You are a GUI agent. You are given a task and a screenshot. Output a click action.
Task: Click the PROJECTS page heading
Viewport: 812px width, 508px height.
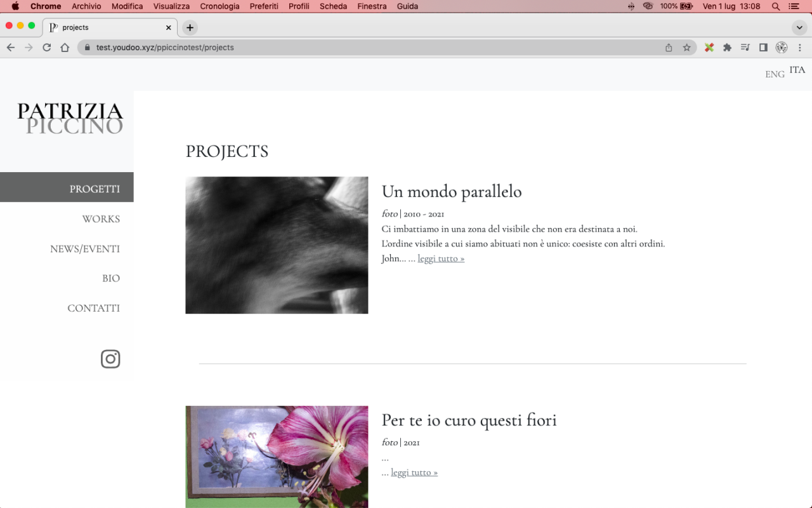(227, 151)
